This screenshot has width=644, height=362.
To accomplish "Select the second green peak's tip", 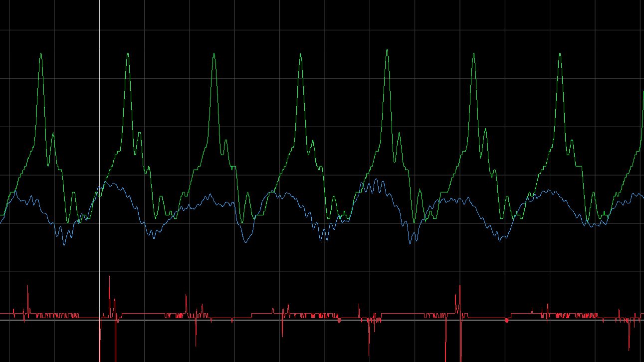I will pos(128,55).
